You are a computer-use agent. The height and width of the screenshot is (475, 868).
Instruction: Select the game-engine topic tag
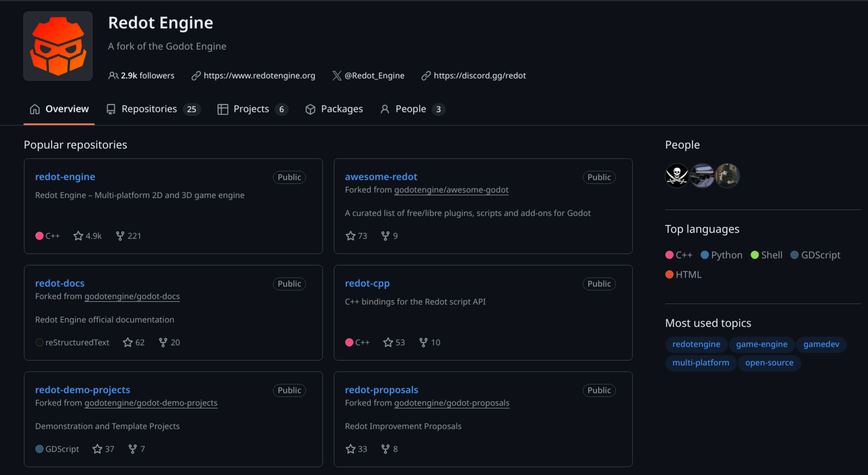[x=761, y=344]
